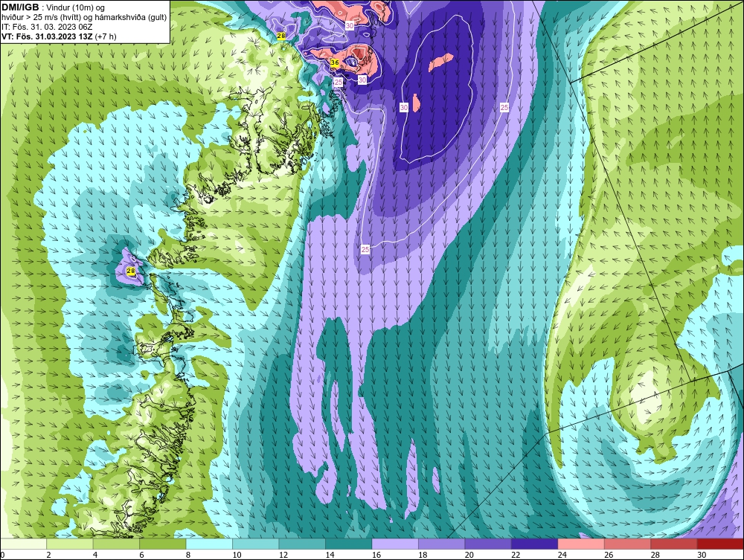The width and height of the screenshot is (744, 560).
Task: Pick the red 28–30 m/s legend swatch
Action: 674,544
